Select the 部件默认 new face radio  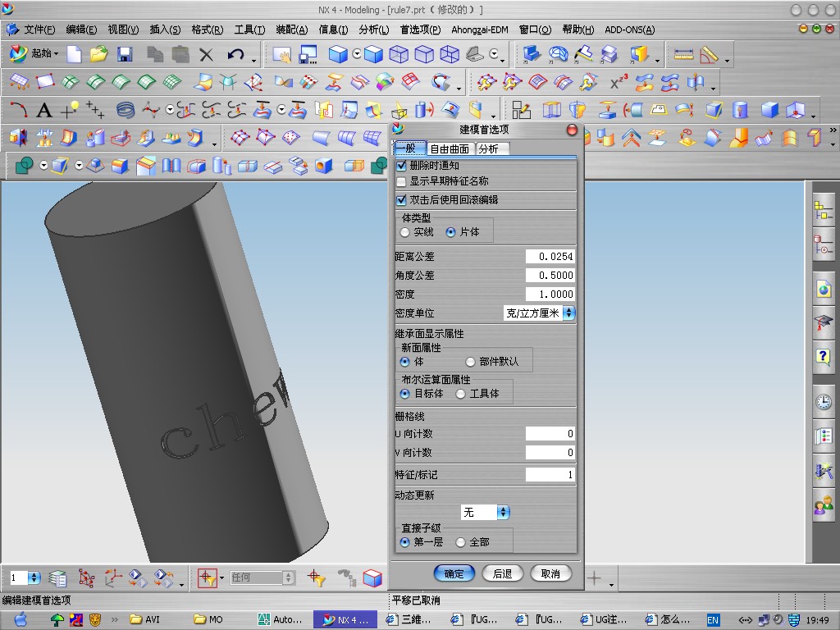[470, 362]
